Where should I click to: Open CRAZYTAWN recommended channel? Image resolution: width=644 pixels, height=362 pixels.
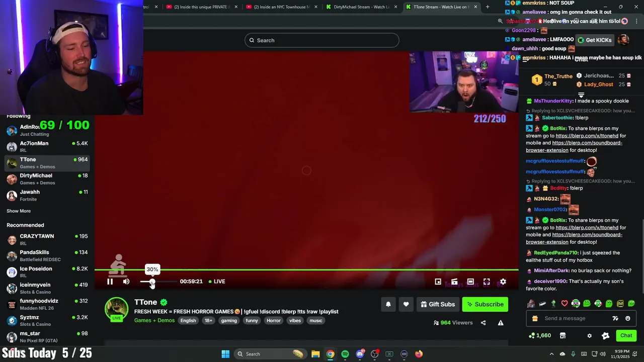[47, 239]
